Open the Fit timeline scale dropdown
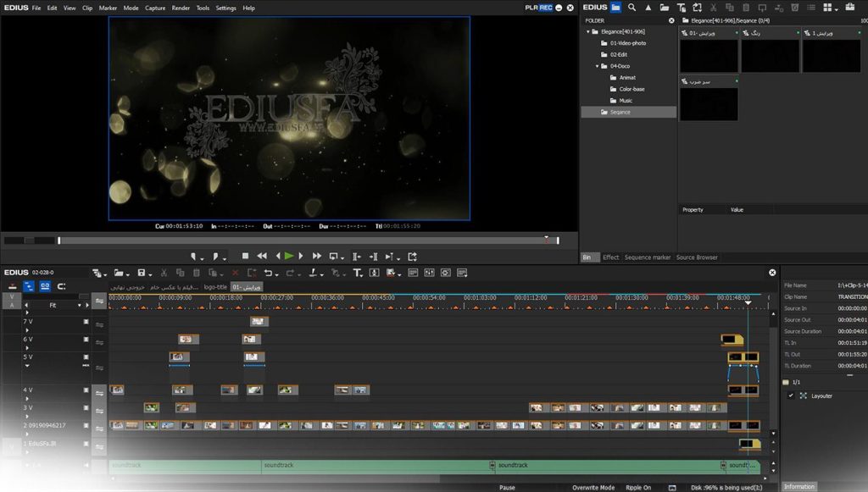The width and height of the screenshot is (868, 492). (79, 305)
